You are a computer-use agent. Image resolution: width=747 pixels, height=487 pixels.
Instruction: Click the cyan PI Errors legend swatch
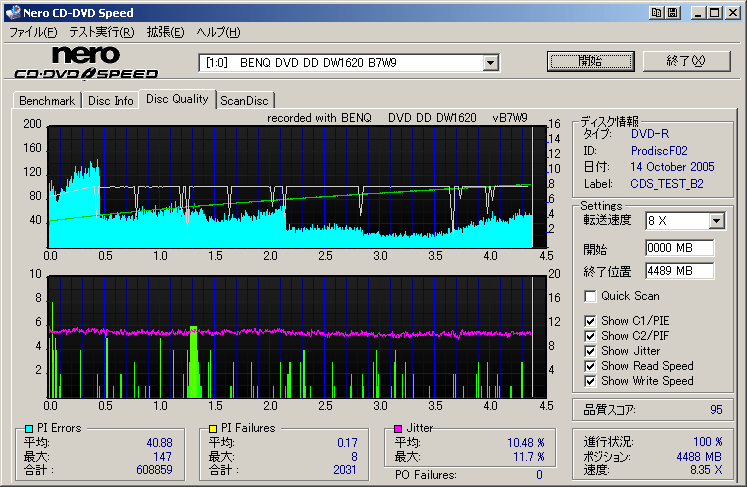coord(29,428)
